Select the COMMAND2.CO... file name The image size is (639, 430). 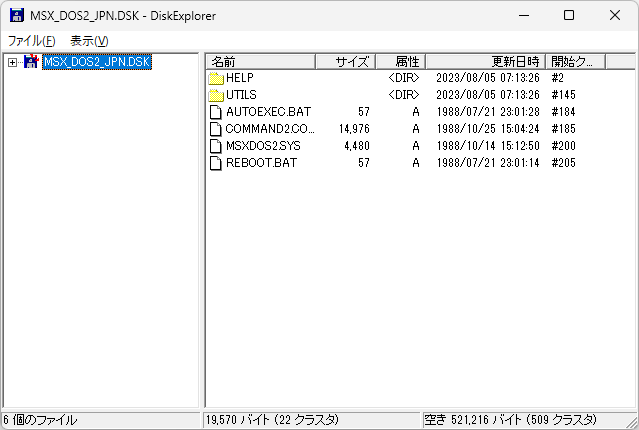270,129
